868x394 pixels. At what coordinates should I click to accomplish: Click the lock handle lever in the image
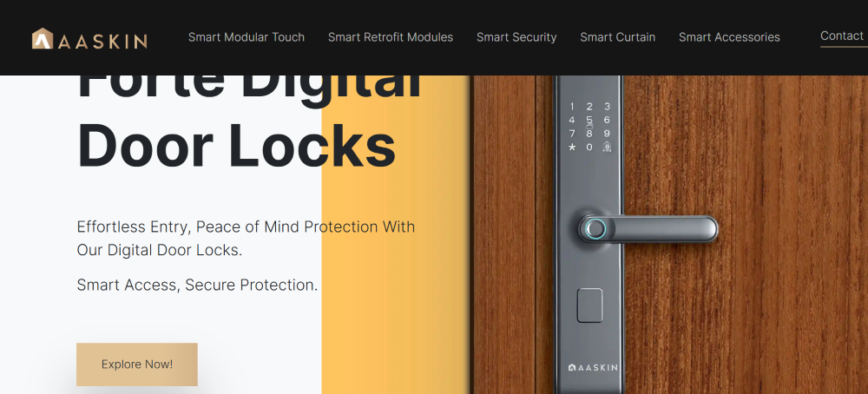point(648,228)
